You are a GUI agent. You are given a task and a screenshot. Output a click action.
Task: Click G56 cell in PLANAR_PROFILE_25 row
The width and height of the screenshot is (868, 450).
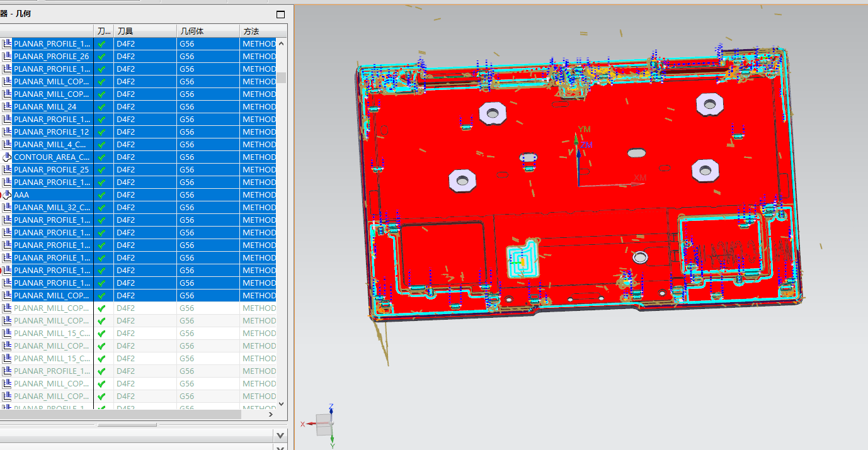pyautogui.click(x=208, y=170)
